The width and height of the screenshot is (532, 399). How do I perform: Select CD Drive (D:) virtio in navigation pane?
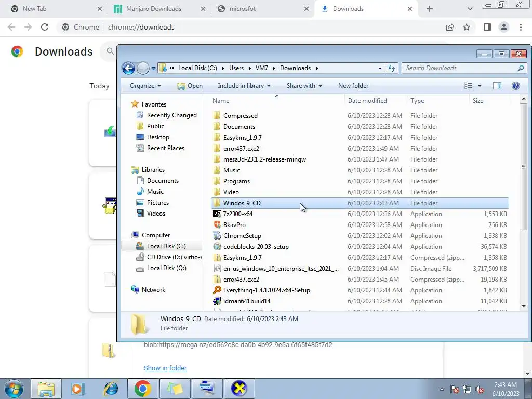tap(174, 257)
